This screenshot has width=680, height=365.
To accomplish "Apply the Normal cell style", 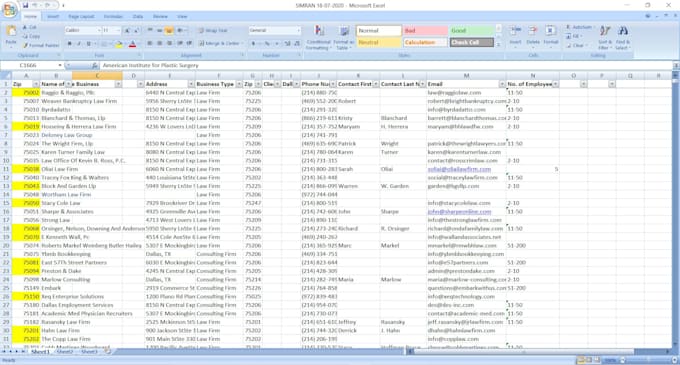I will (x=379, y=31).
